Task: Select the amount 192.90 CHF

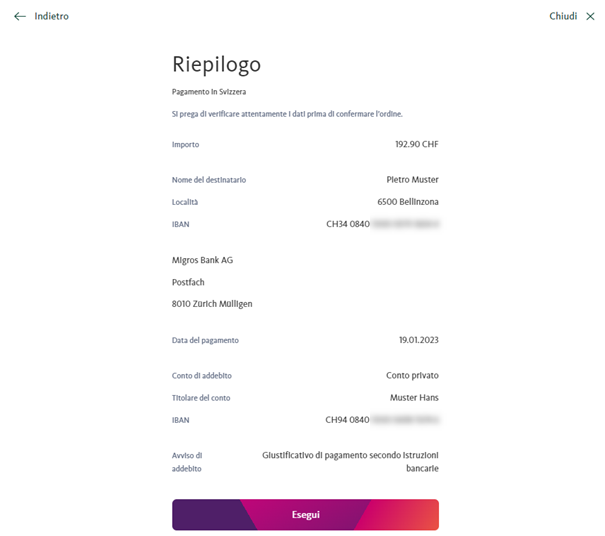Action: click(417, 144)
